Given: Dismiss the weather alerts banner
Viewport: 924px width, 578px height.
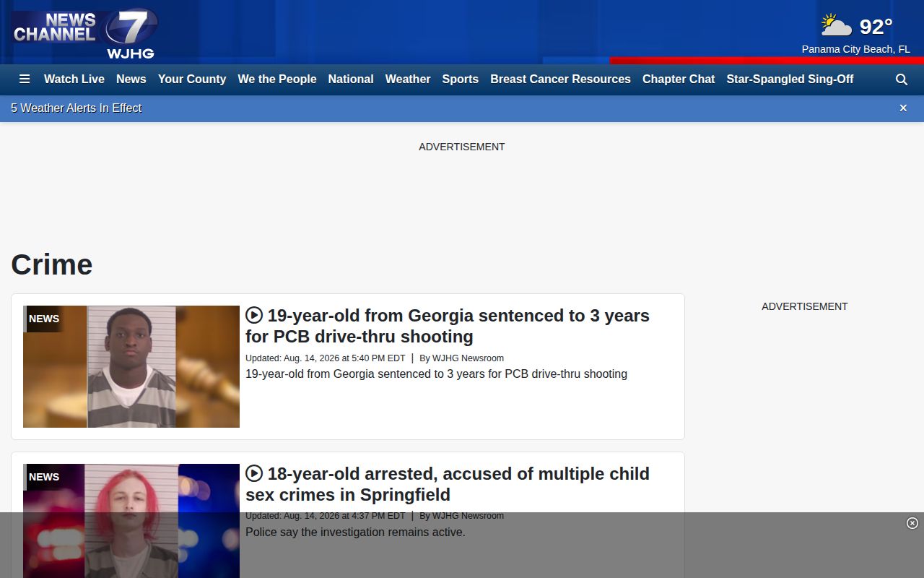Looking at the screenshot, I should pyautogui.click(x=903, y=108).
